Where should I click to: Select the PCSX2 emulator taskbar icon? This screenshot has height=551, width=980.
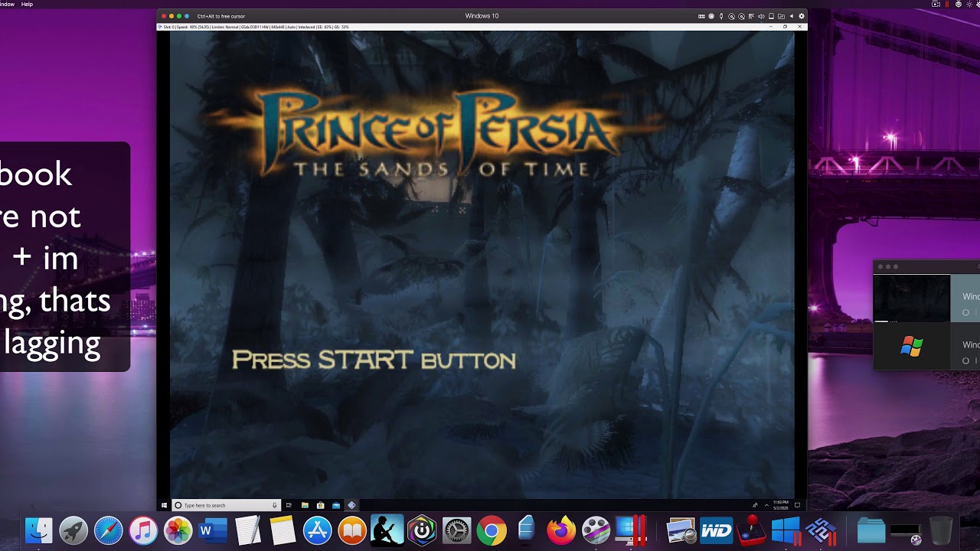[x=351, y=505]
